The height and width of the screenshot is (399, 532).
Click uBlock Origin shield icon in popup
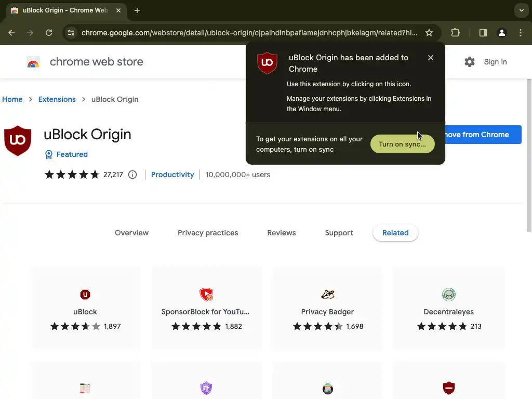click(x=268, y=63)
